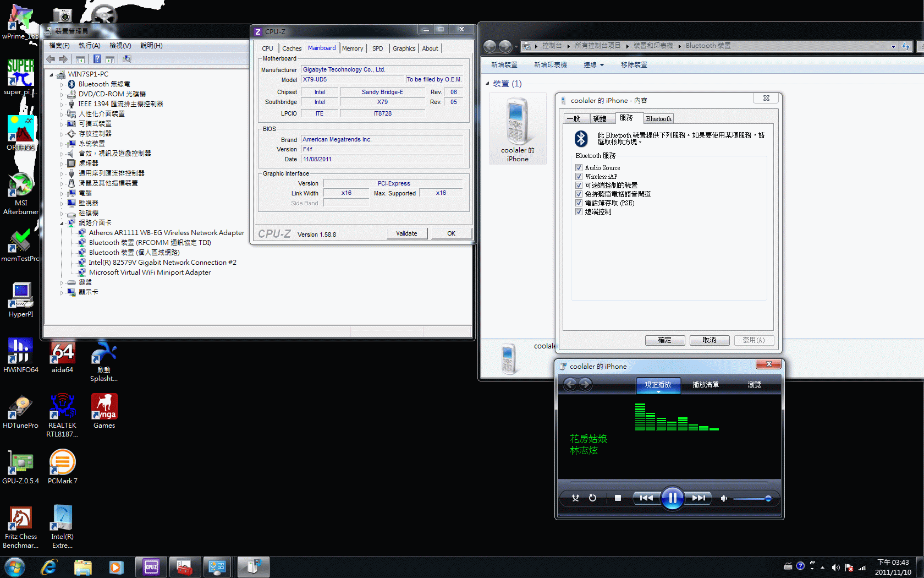The image size is (924, 578).
Task: Launch the super_pi desktop icon
Action: (x=20, y=77)
